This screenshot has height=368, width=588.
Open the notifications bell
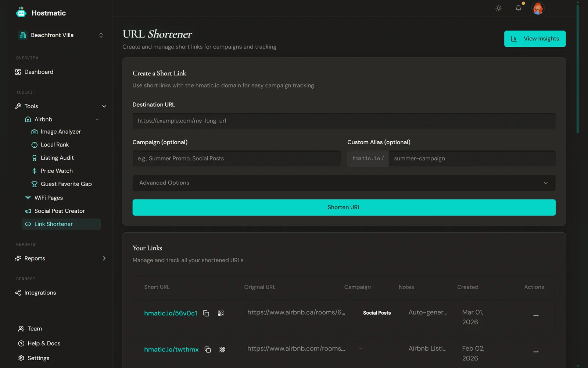[518, 8]
